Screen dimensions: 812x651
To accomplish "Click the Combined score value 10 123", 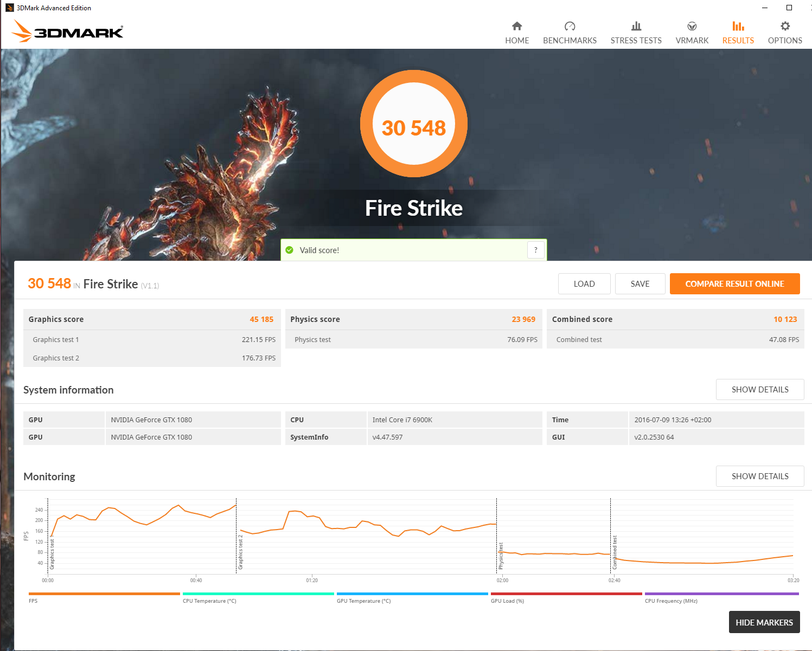I will click(785, 319).
